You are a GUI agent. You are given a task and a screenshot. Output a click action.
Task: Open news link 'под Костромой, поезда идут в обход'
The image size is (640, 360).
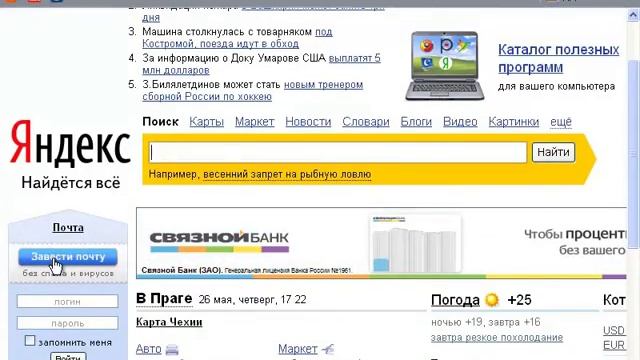click(237, 38)
